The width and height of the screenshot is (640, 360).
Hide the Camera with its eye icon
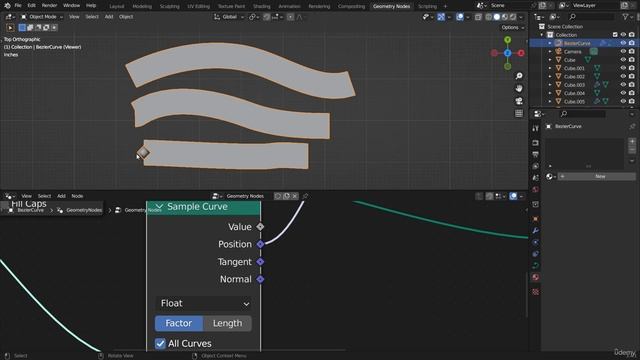click(x=623, y=52)
